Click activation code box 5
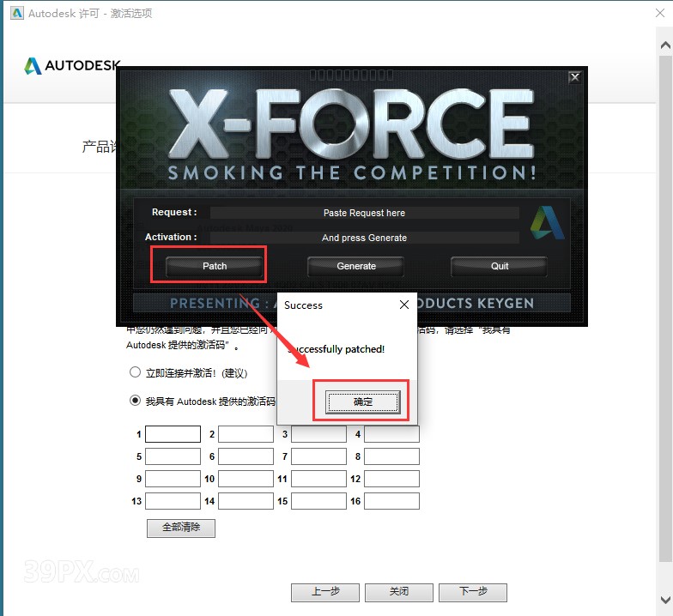673x616 pixels. [x=173, y=456]
